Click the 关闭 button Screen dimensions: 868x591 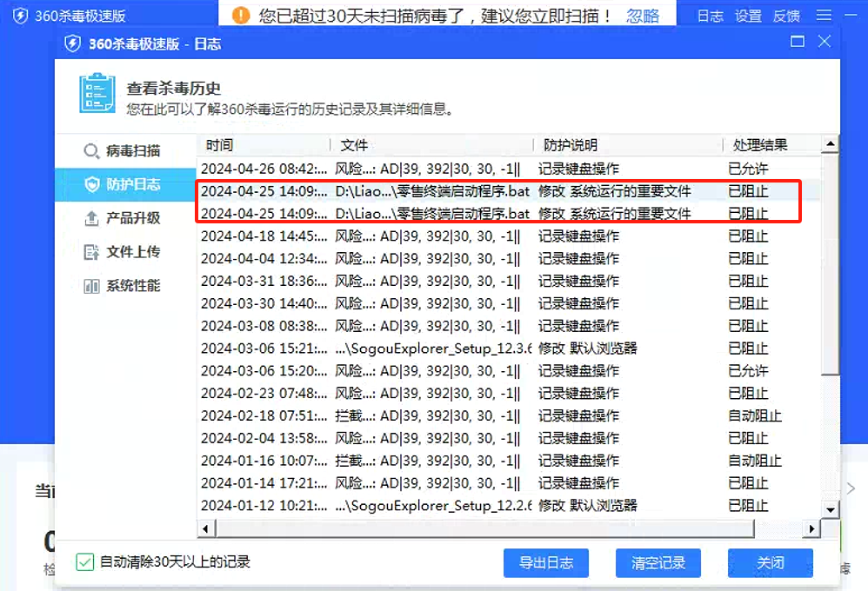coord(770,563)
